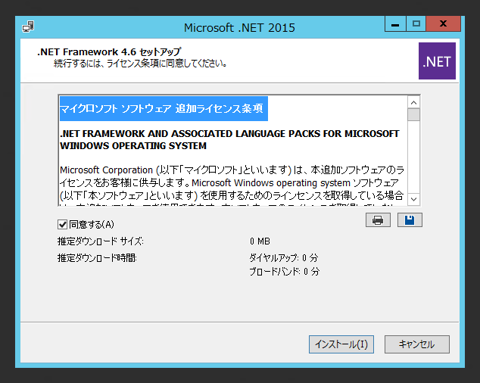The image size is (480, 383).
Task: Click the インストール(I) button
Action: click(x=341, y=344)
